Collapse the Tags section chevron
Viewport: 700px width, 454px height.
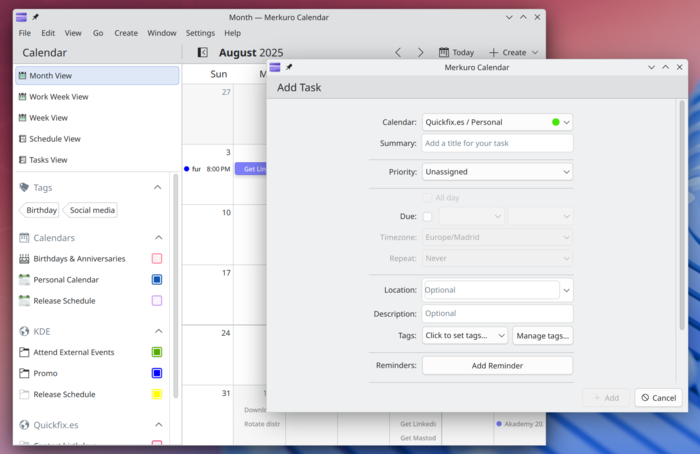158,187
